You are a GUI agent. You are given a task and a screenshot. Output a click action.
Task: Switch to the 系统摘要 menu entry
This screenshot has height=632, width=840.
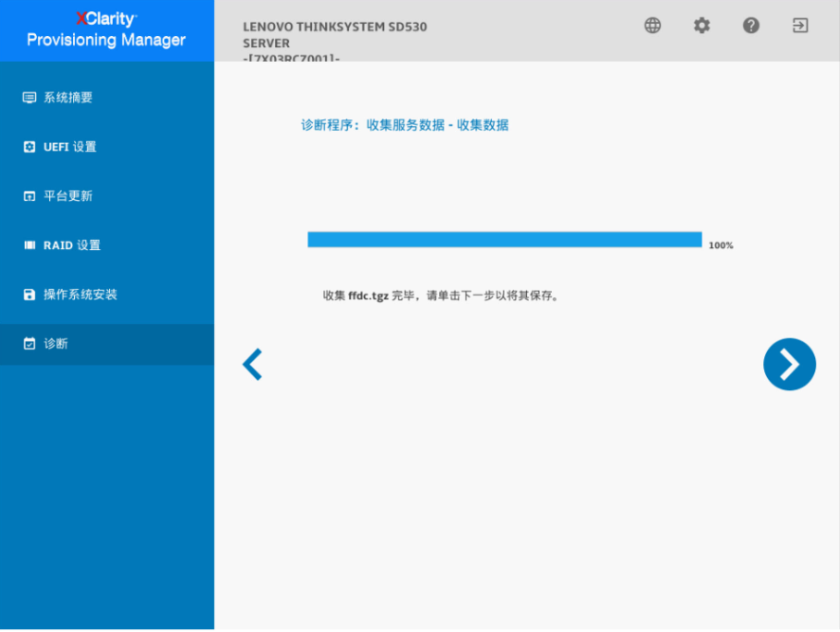point(71,97)
